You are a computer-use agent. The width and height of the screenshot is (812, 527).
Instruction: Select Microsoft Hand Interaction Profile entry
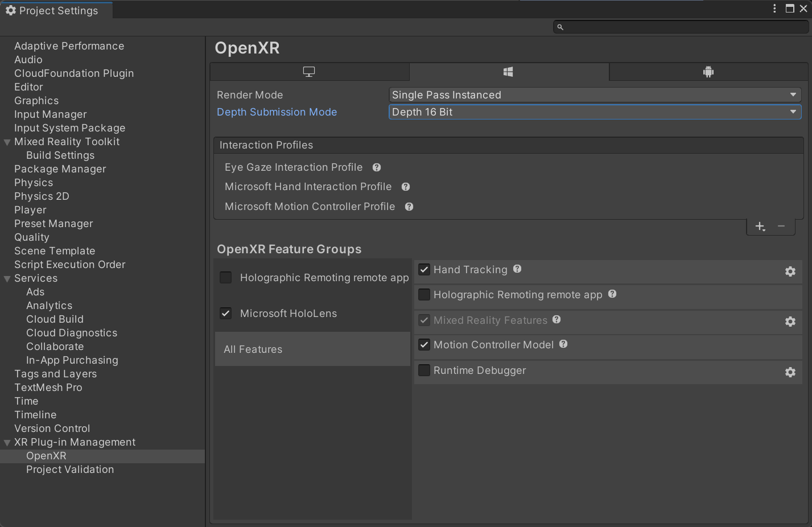coord(308,187)
